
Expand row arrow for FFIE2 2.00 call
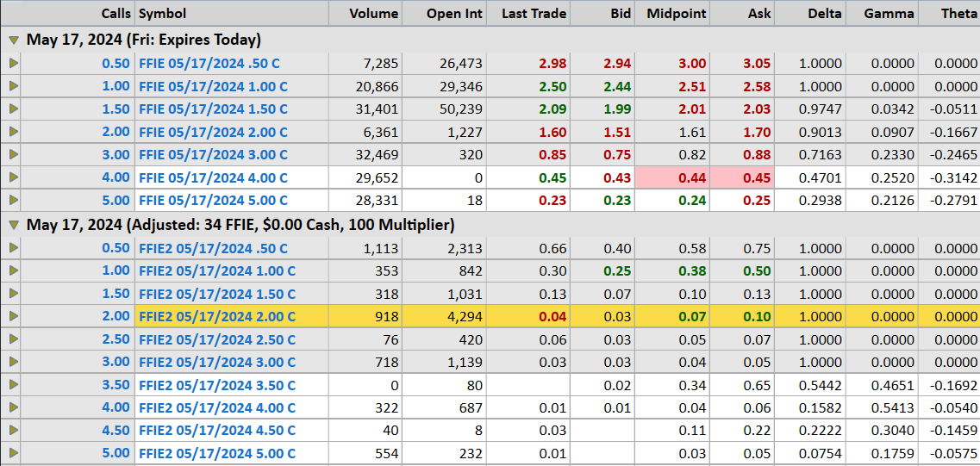pos(13,316)
